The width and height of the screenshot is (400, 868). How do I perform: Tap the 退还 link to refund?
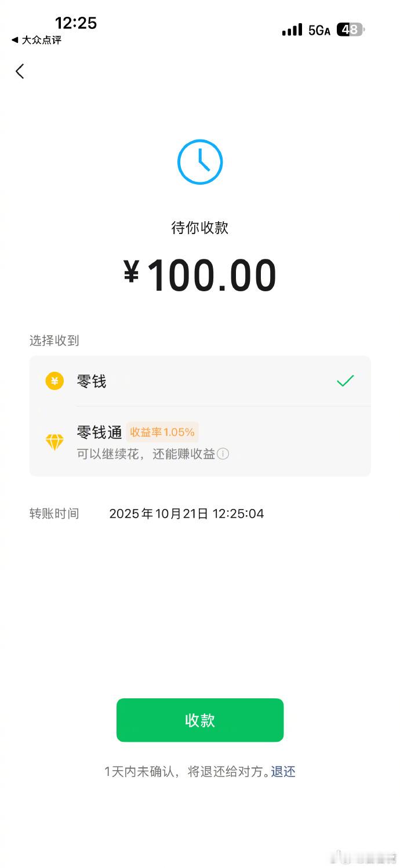(283, 771)
